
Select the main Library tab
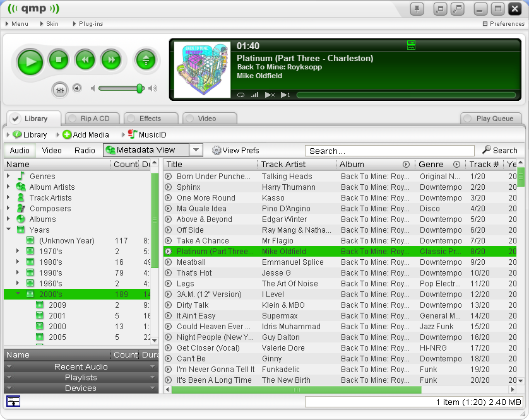[33, 119]
